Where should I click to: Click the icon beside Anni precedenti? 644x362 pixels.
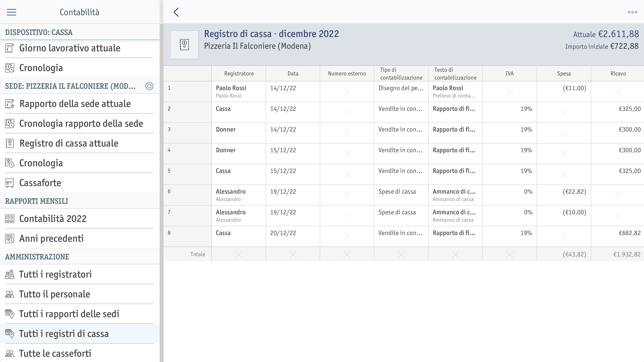(x=10, y=238)
